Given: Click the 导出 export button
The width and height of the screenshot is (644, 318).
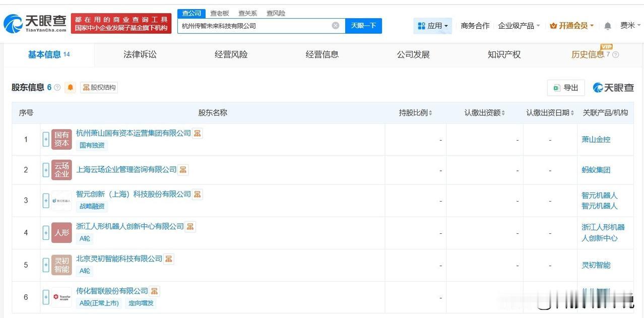Looking at the screenshot, I should coord(566,88).
